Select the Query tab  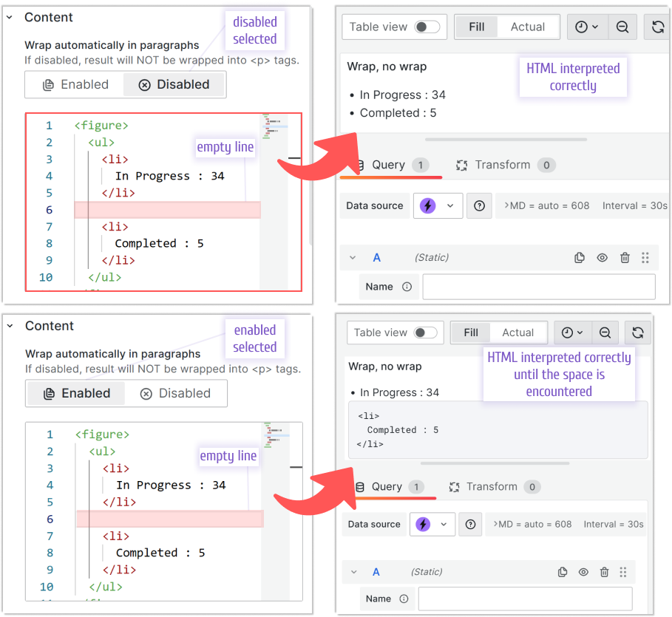(x=387, y=165)
